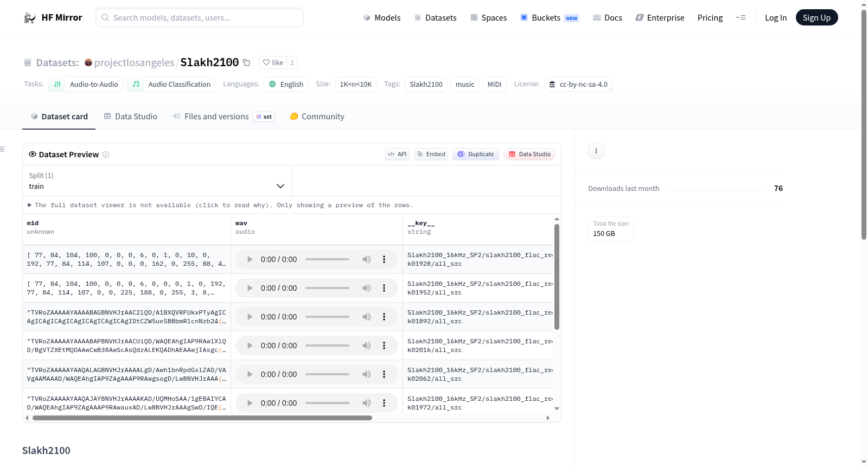Click the MIDI tag
Viewport: 868px width, 467px height.
click(494, 84)
